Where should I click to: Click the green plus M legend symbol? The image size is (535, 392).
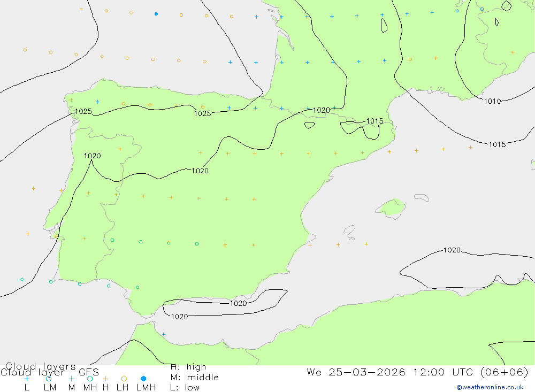[71, 379]
